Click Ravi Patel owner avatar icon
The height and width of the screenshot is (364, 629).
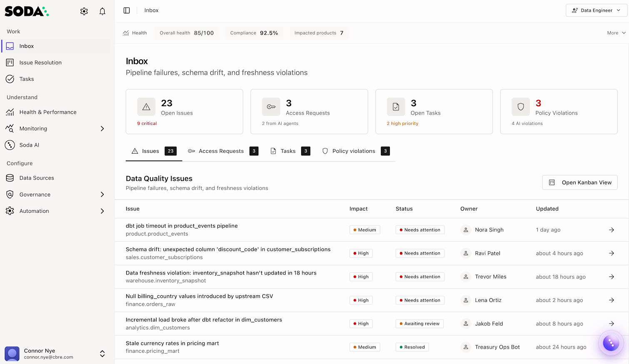(x=466, y=253)
